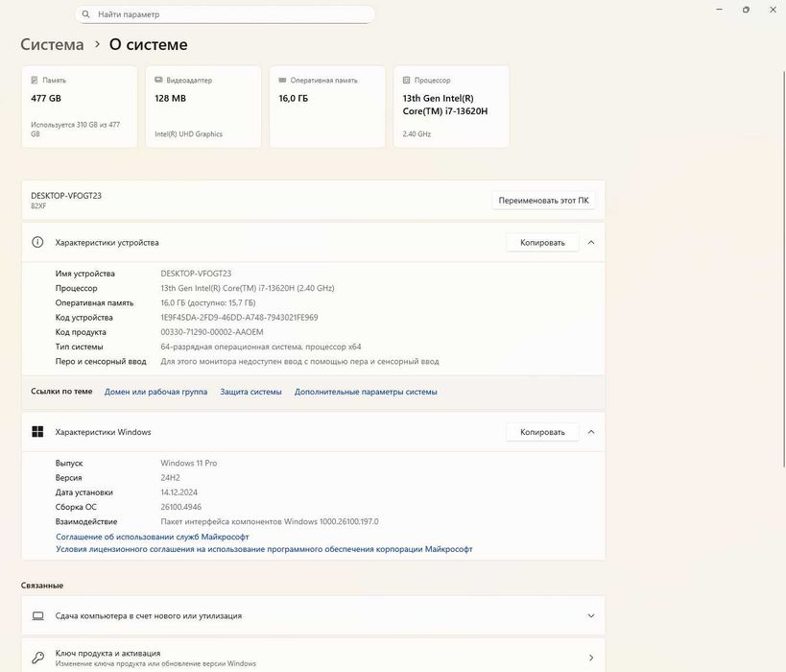Focus the "Найти параметр" search field
Viewport: 786px width, 672px height.
coord(225,14)
